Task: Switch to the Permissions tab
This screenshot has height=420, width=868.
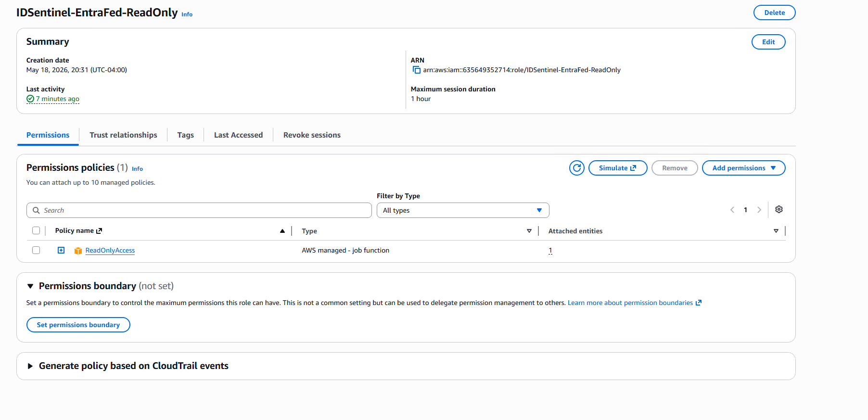Action: coord(48,135)
